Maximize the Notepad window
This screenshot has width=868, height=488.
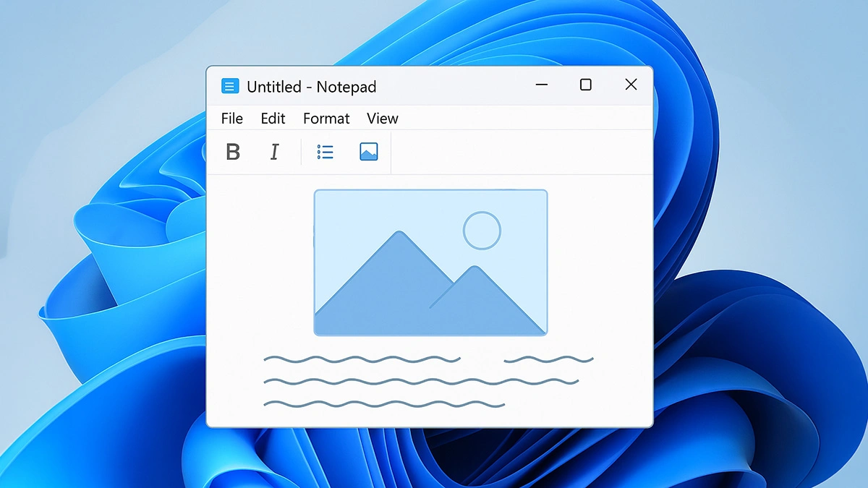click(586, 85)
